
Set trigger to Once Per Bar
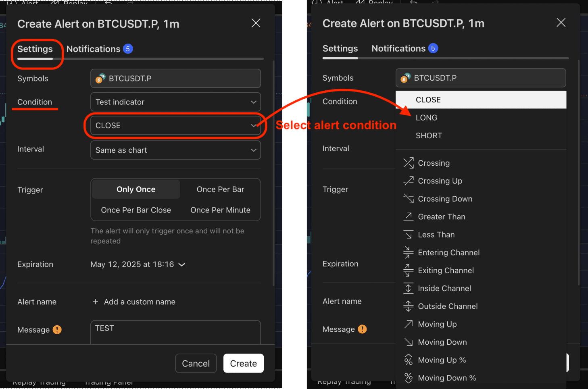pos(220,189)
